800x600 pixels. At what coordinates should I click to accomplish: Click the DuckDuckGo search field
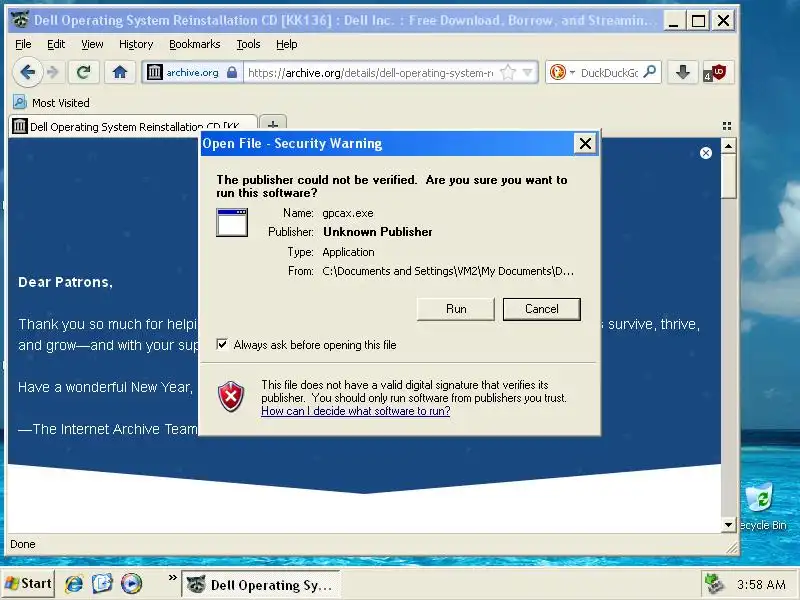point(609,73)
